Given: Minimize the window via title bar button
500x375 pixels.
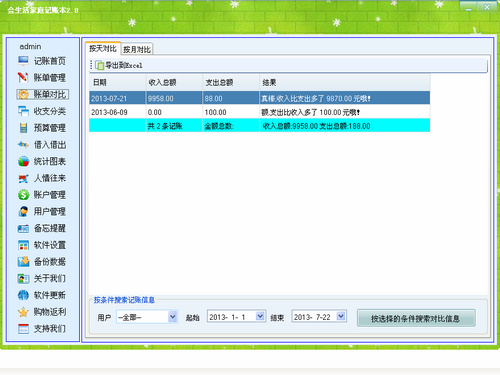Looking at the screenshot, I should point(469,7).
